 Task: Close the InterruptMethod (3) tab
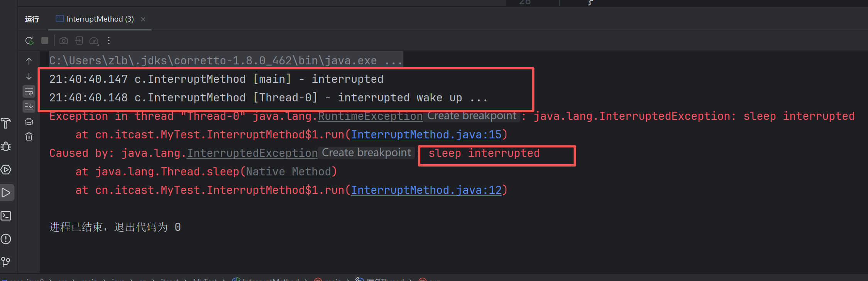(x=143, y=19)
